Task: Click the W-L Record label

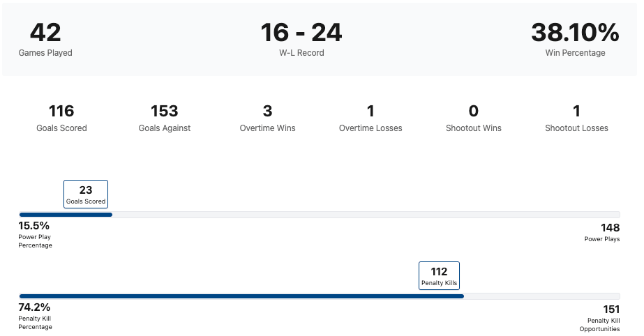Action: tap(301, 53)
